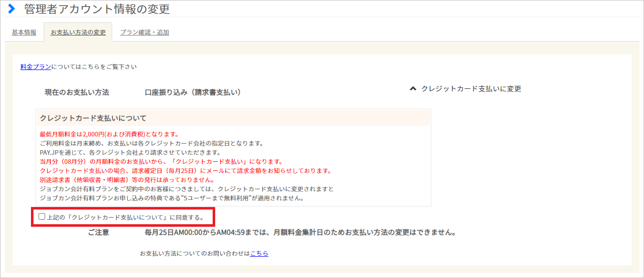The width and height of the screenshot is (644, 278).
Task: Click the red 請求確定日（毎月25日） line
Action: pos(186,171)
